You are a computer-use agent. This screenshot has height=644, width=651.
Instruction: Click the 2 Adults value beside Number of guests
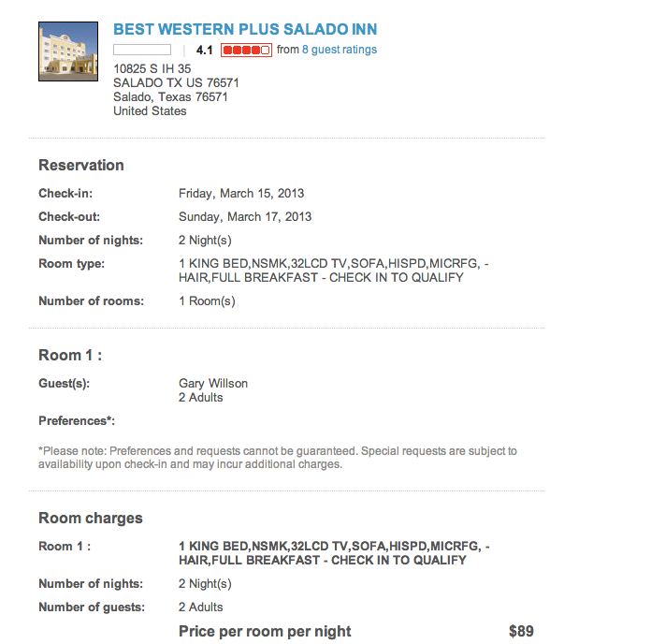point(201,607)
